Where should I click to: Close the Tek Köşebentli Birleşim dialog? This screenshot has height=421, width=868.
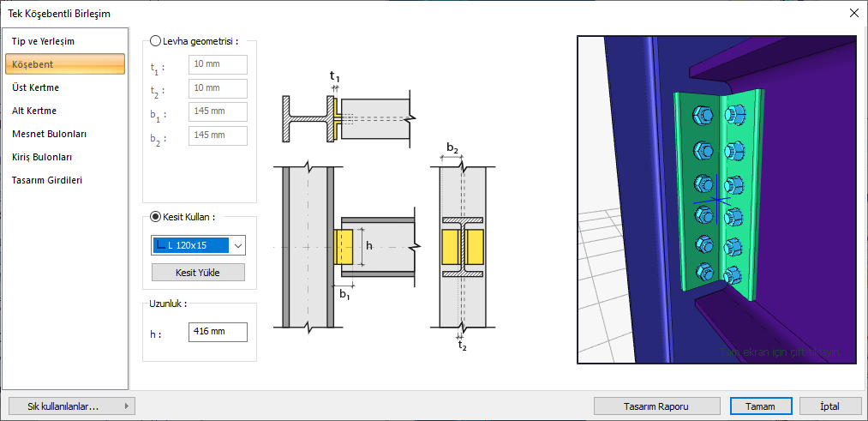(x=853, y=13)
